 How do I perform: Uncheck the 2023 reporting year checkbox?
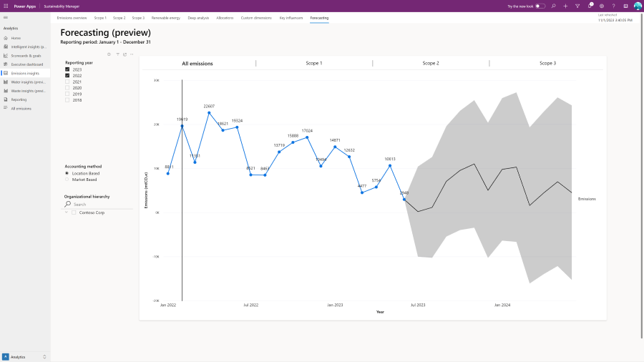tap(67, 69)
